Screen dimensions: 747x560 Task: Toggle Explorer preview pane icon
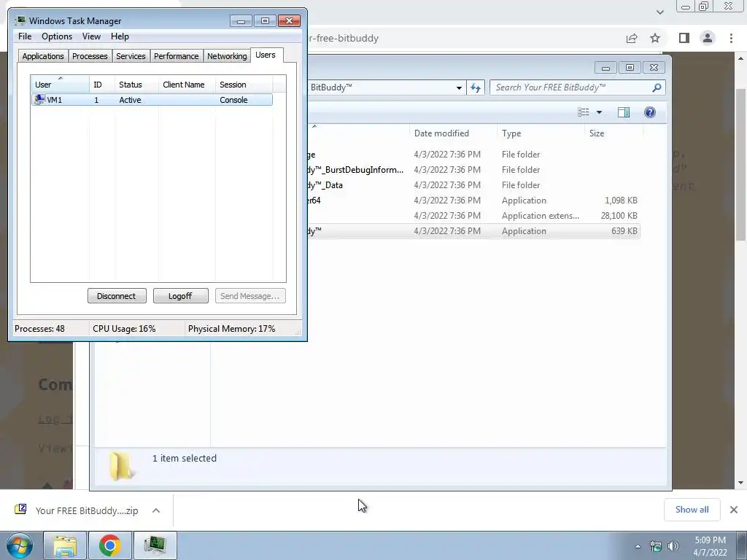pyautogui.click(x=623, y=112)
